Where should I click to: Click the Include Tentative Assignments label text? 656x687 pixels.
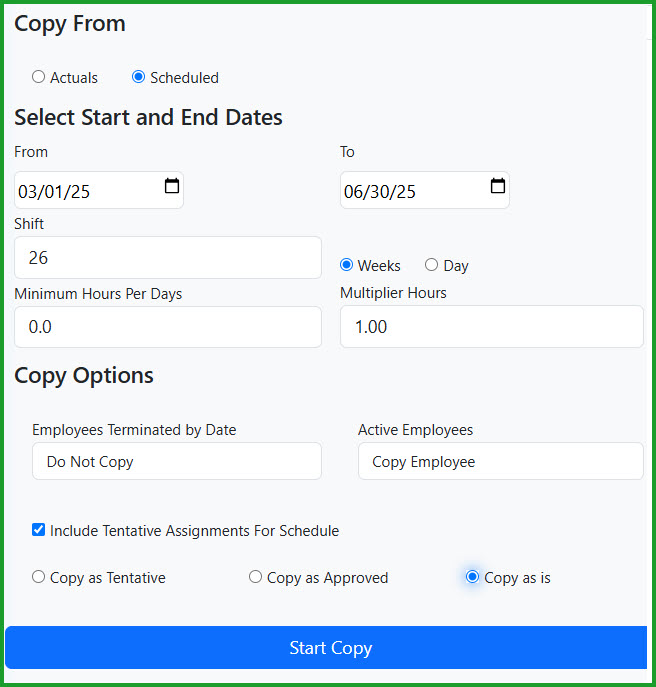(194, 531)
